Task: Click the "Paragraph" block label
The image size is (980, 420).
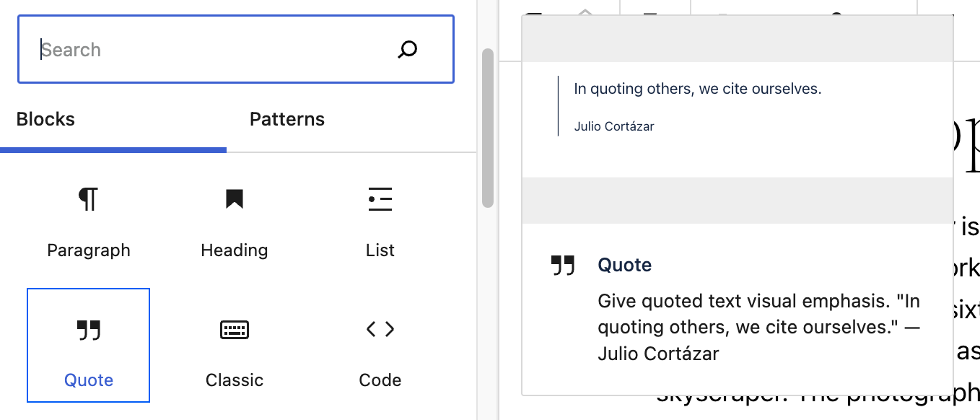Action: point(89,250)
